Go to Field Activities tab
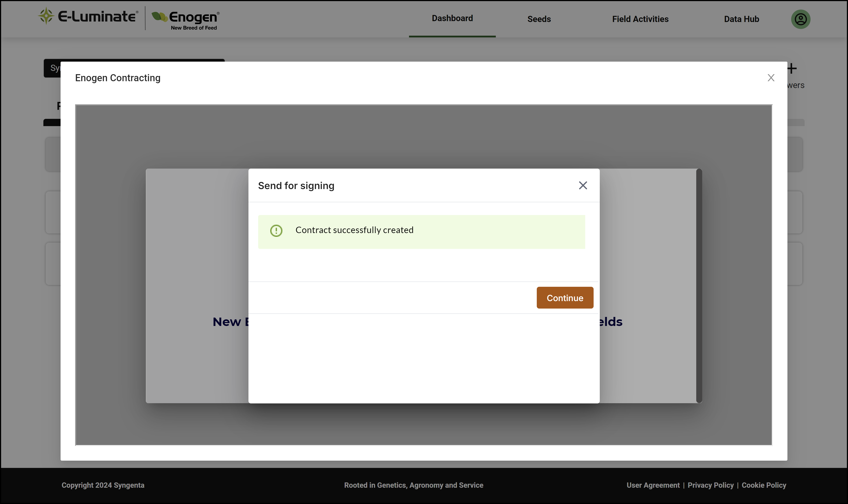 (x=640, y=19)
